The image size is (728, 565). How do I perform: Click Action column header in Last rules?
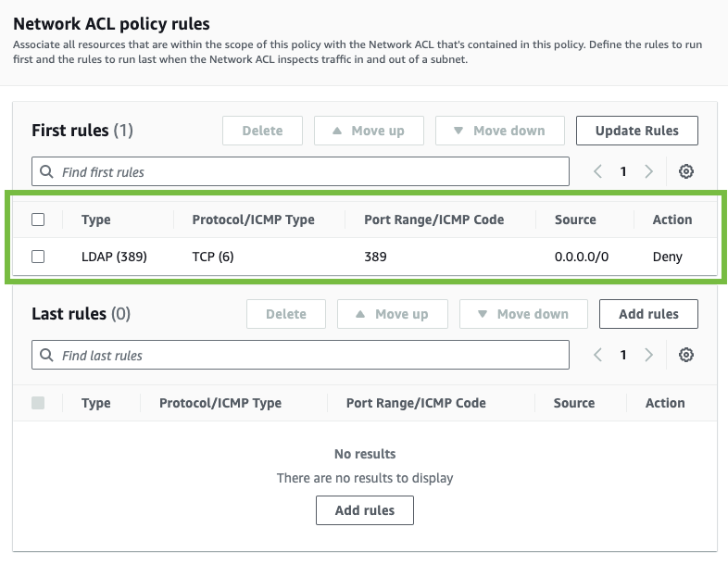[x=665, y=403]
